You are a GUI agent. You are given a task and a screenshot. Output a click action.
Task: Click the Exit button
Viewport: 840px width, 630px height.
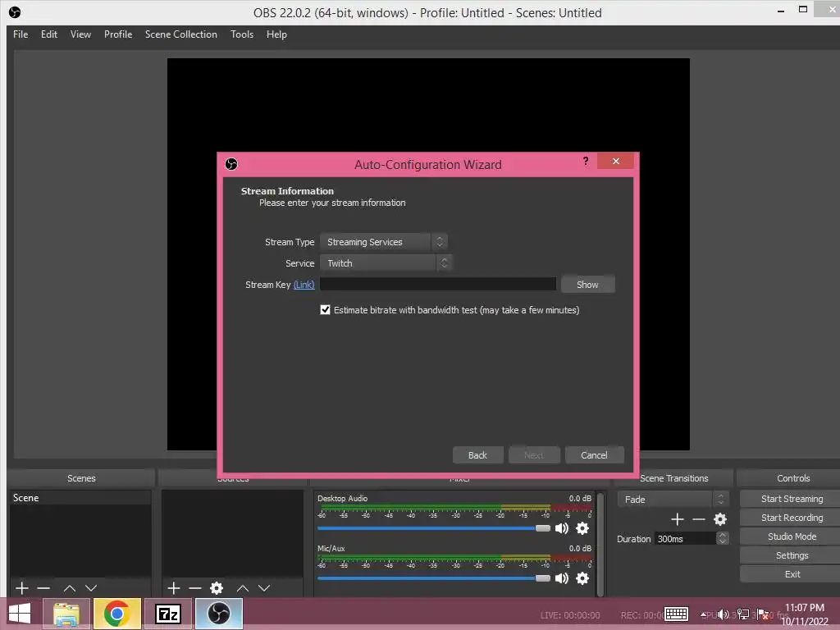(792, 574)
